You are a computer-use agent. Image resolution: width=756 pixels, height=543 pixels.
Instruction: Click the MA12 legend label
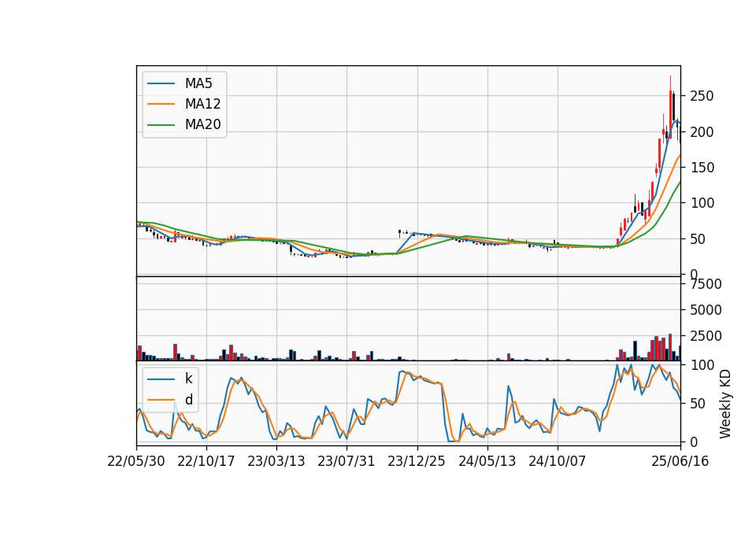pos(202,104)
